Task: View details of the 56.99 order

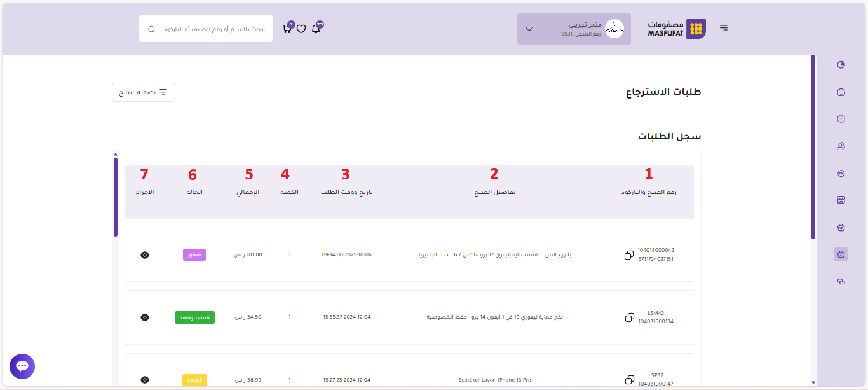Action: (x=145, y=380)
